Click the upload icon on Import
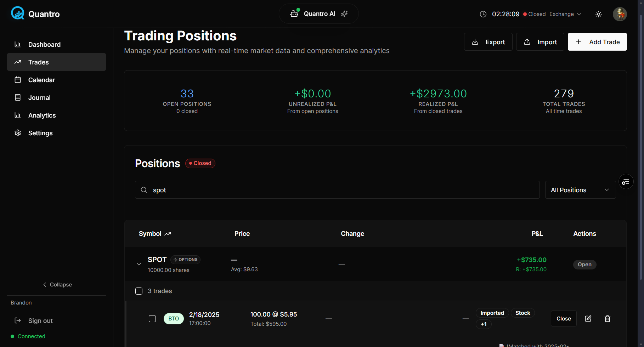Viewport: 644px width, 347px height. 527,42
